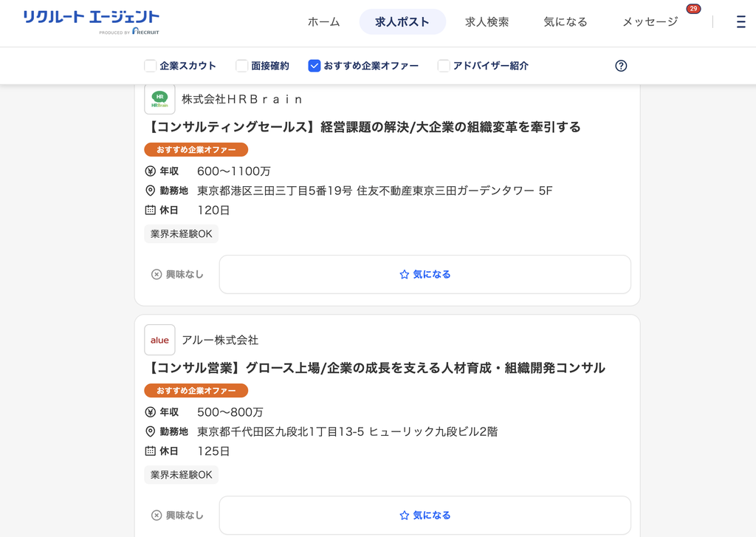Open the 気になる navigation tab
This screenshot has width=756, height=537.
(x=565, y=21)
